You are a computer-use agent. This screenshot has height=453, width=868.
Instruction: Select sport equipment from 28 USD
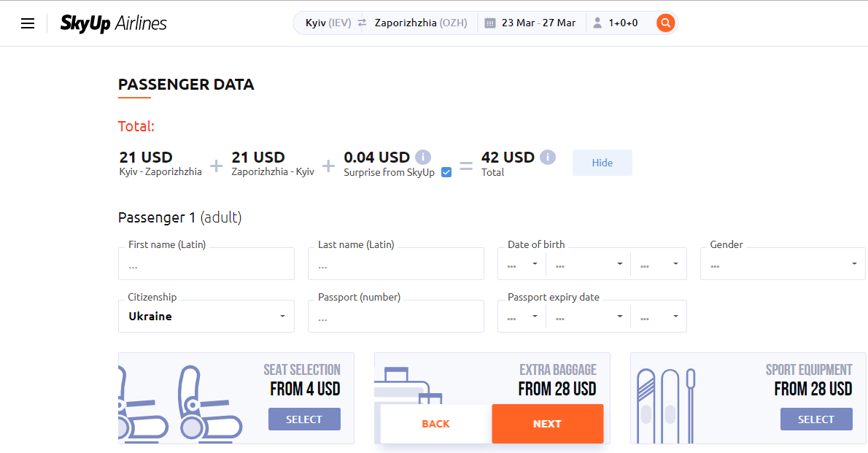pyautogui.click(x=816, y=419)
